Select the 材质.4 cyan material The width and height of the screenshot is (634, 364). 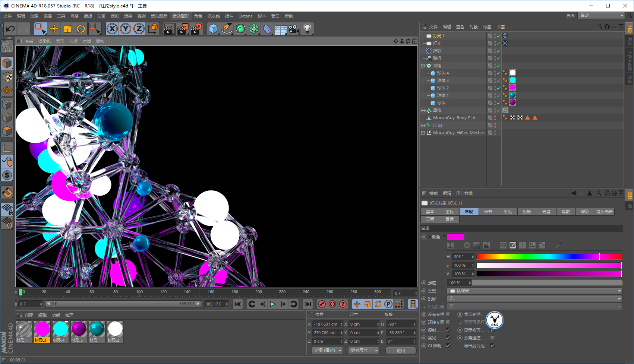pos(60,332)
